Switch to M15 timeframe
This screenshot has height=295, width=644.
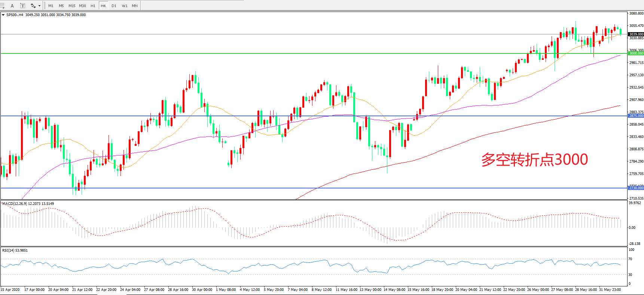(x=72, y=6)
